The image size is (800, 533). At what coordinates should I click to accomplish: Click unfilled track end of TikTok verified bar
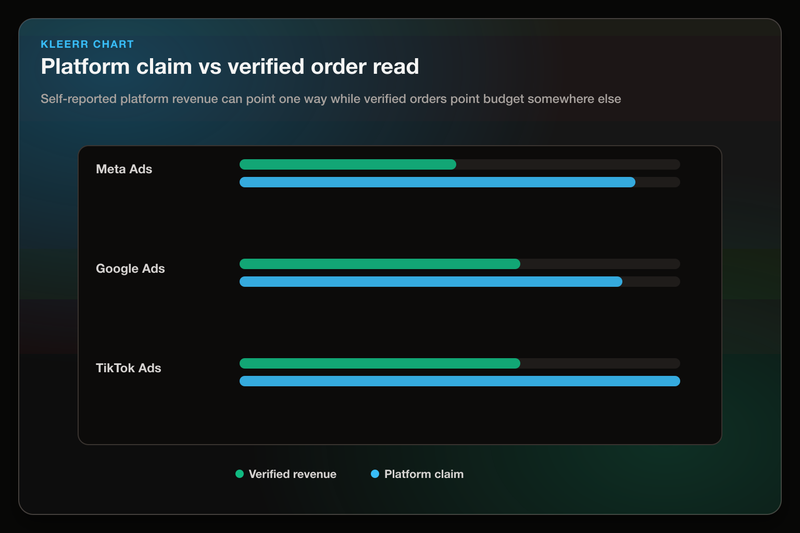click(x=601, y=363)
